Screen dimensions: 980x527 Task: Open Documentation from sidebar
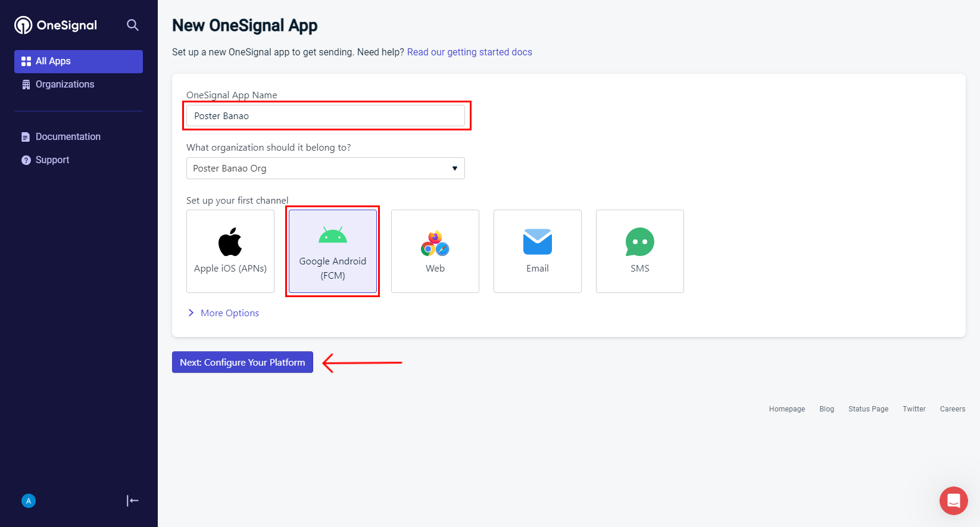click(79, 137)
